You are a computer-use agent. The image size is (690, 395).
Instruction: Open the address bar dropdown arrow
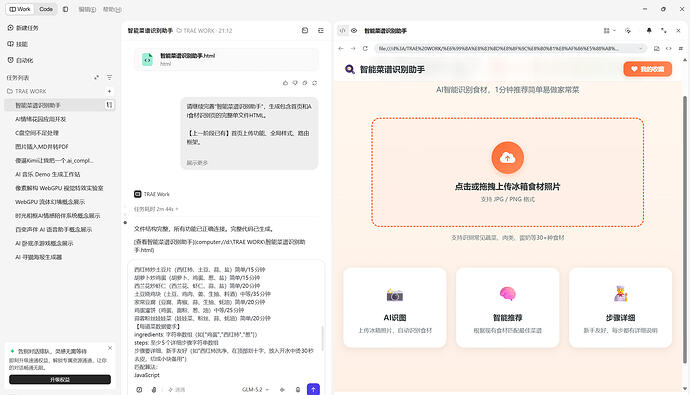pos(641,48)
